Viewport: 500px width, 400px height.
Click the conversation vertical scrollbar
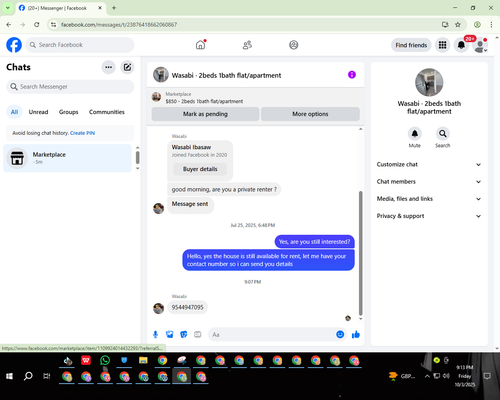(x=360, y=253)
